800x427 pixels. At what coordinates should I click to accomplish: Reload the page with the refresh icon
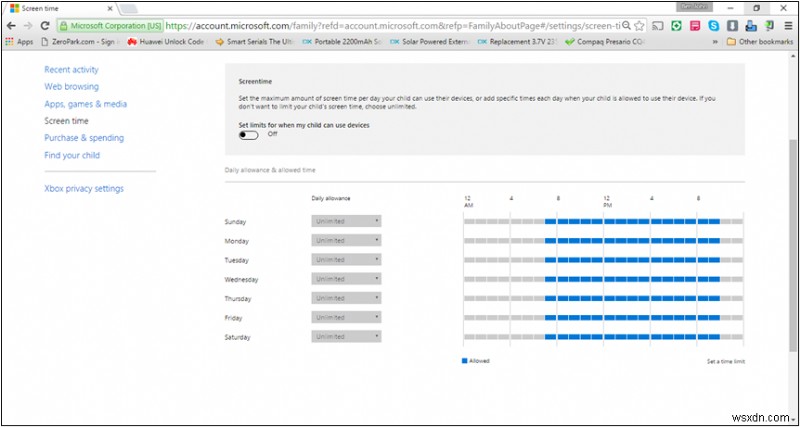click(45, 26)
